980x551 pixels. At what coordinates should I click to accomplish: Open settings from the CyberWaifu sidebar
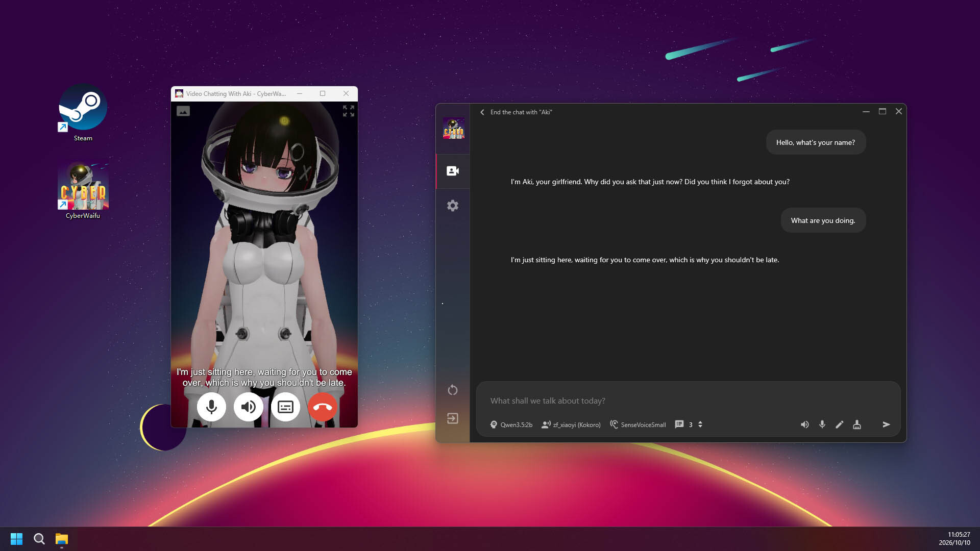pos(453,206)
